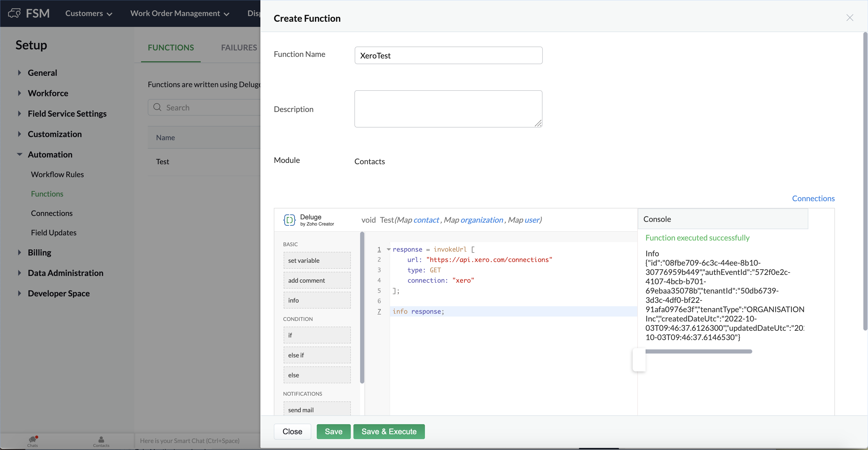Click the Smart Chat input bar
The height and width of the screenshot is (450, 868).
(197, 440)
